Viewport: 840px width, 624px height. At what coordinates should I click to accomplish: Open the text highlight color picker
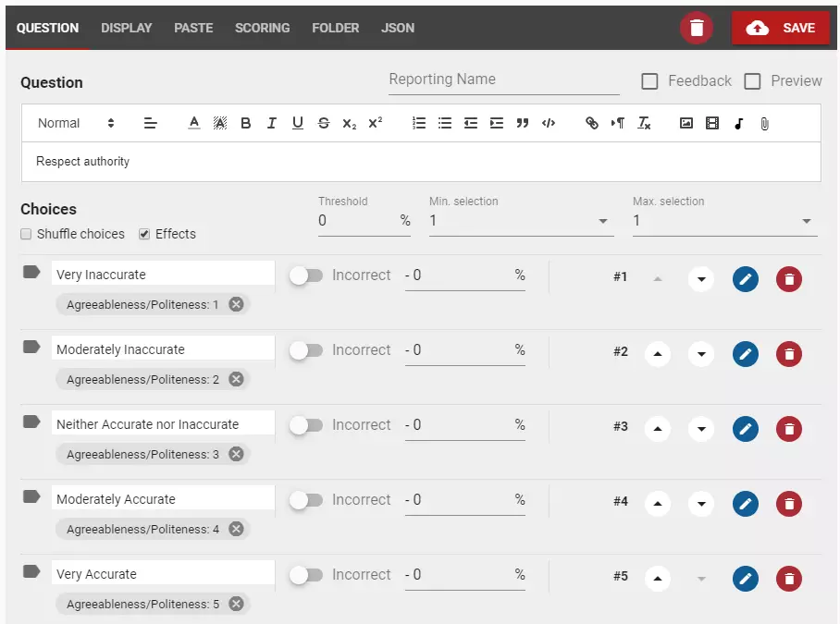[x=220, y=123]
